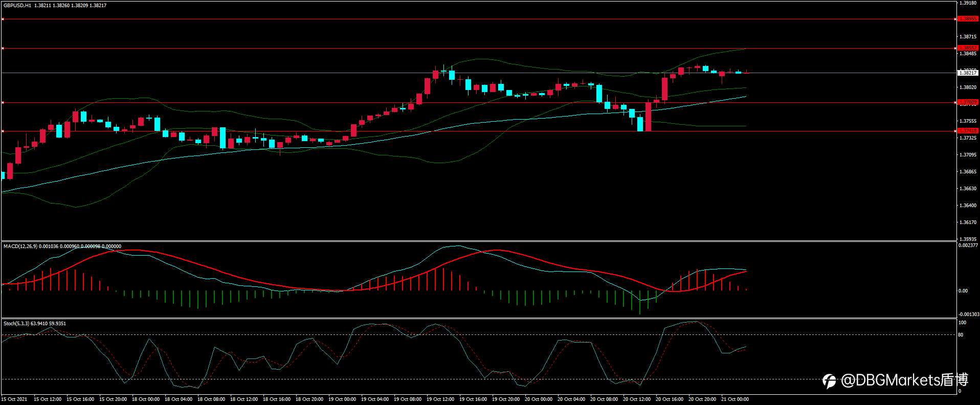Click the 20 Oct 16:00 time label
Viewport: 980px width, 405px height.
(670, 399)
